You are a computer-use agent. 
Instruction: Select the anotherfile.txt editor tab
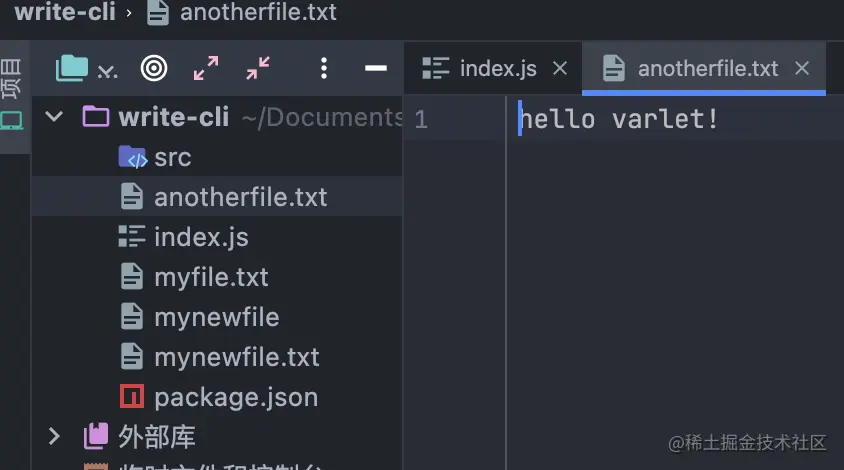[x=691, y=69]
